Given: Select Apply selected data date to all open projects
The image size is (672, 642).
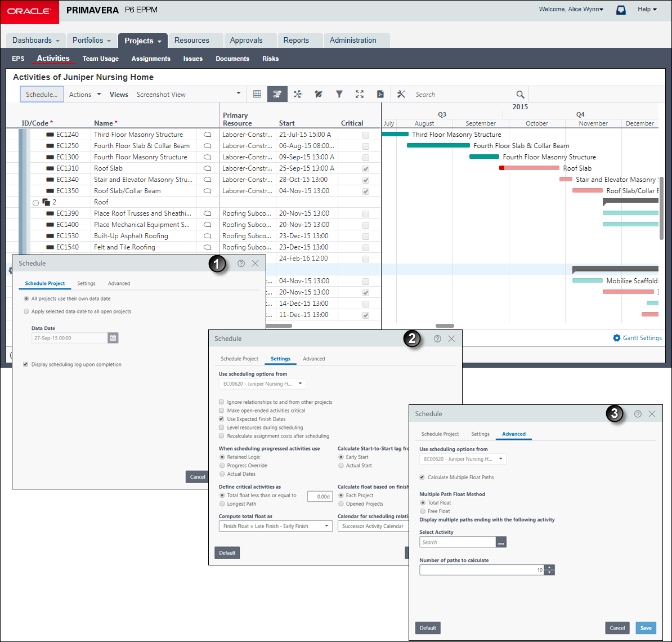Looking at the screenshot, I should [26, 311].
